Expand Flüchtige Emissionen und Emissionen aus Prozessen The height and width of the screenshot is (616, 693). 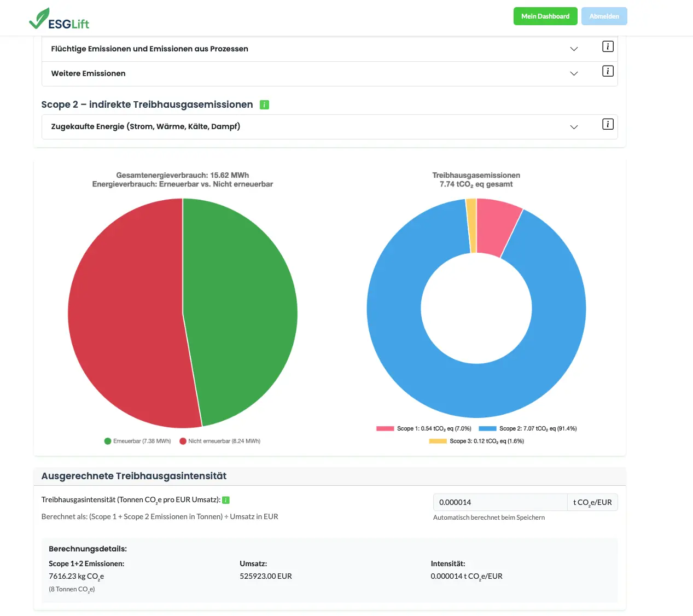click(574, 49)
